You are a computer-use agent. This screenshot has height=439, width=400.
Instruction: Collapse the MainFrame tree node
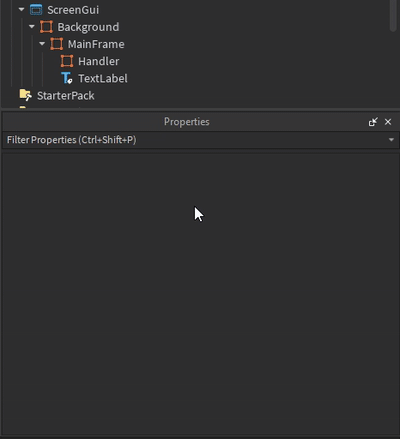coord(42,44)
